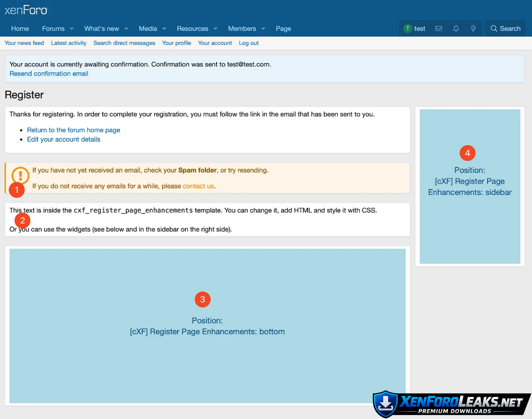Open the Media dropdown arrow
Screen dimensions: 532x419
(x=164, y=29)
